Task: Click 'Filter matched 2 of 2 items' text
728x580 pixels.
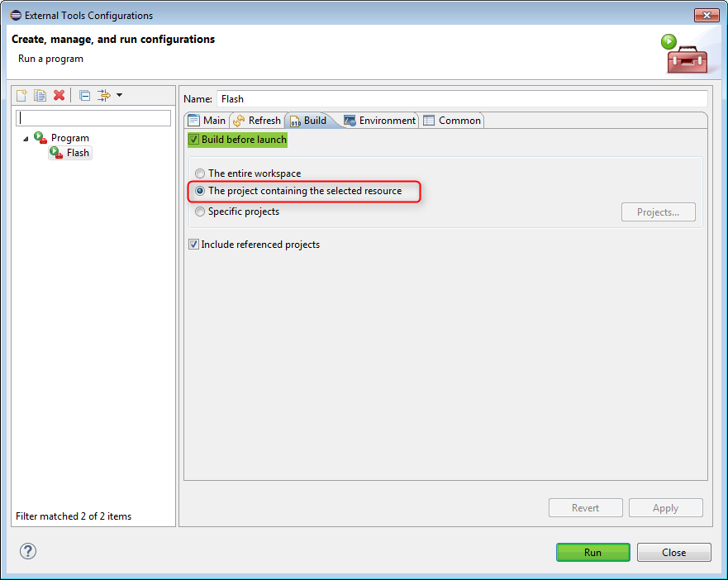Action: coord(74,516)
